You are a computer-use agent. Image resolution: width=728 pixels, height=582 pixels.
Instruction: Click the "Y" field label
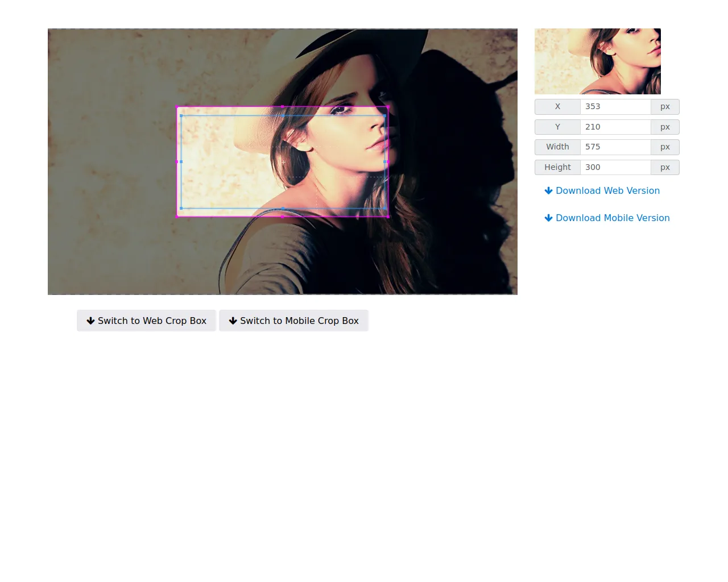557,127
